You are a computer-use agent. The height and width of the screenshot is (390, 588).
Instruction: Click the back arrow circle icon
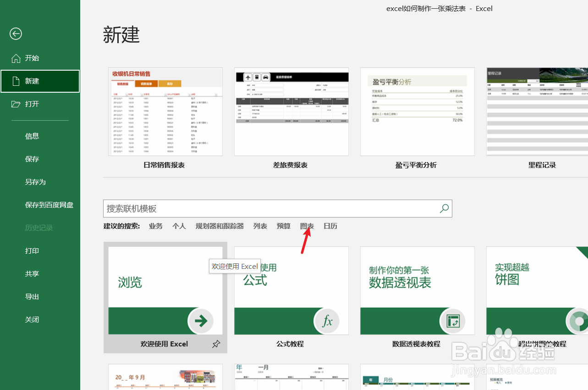click(16, 33)
